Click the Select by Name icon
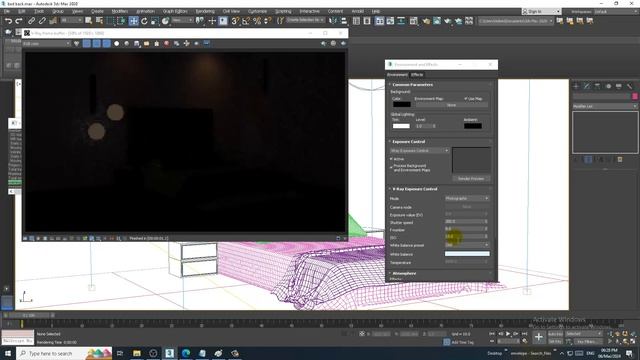The image size is (640, 360). [99, 21]
